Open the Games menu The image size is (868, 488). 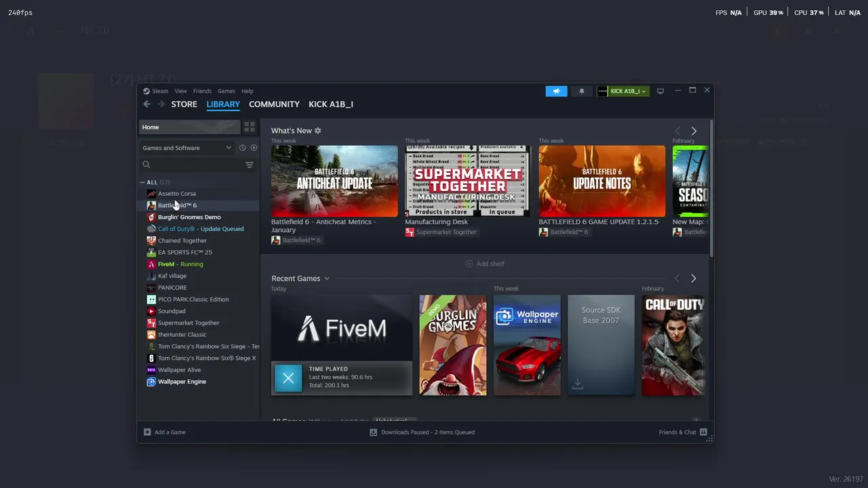pos(226,91)
